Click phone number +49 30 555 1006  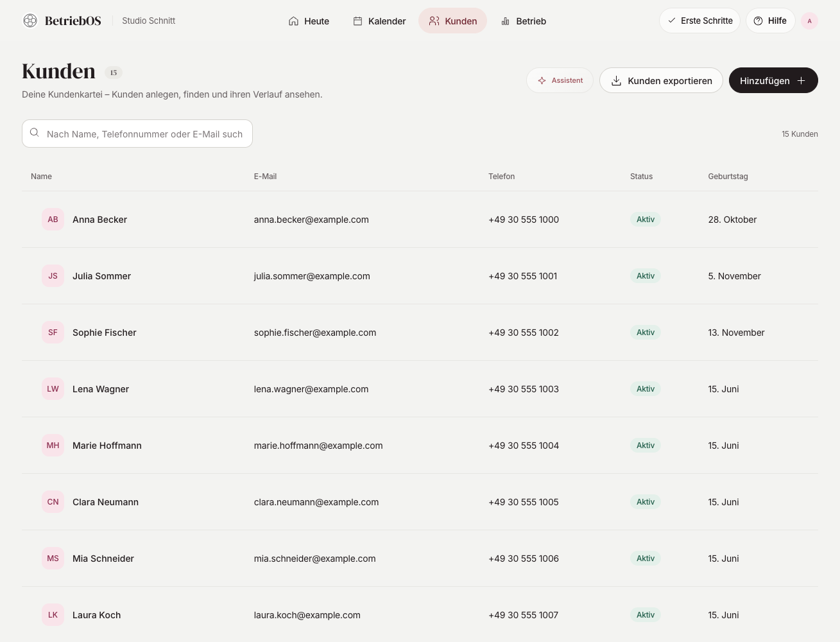524,559
